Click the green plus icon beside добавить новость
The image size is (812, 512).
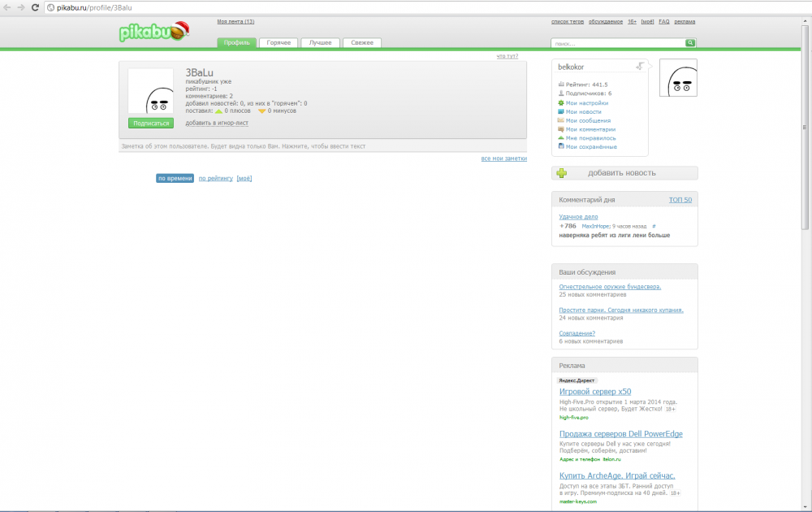[562, 172]
